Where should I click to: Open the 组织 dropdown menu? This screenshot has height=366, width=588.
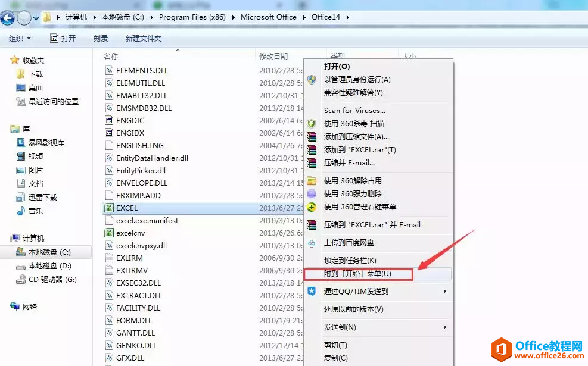pos(20,38)
